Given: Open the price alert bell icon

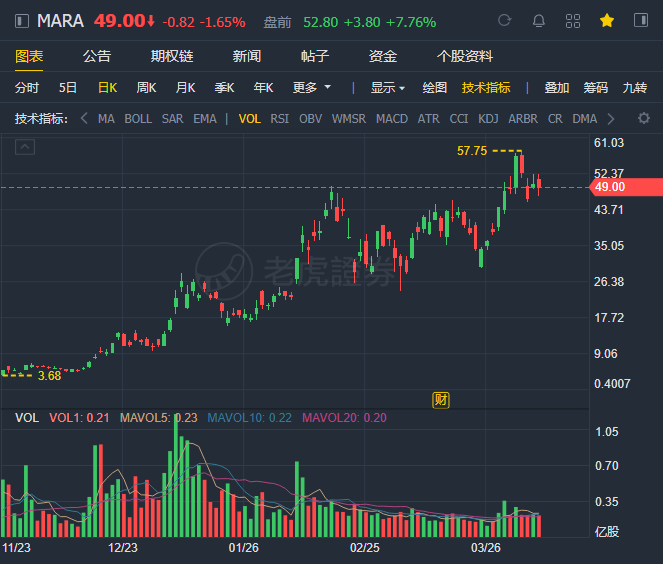Looking at the screenshot, I should (538, 21).
